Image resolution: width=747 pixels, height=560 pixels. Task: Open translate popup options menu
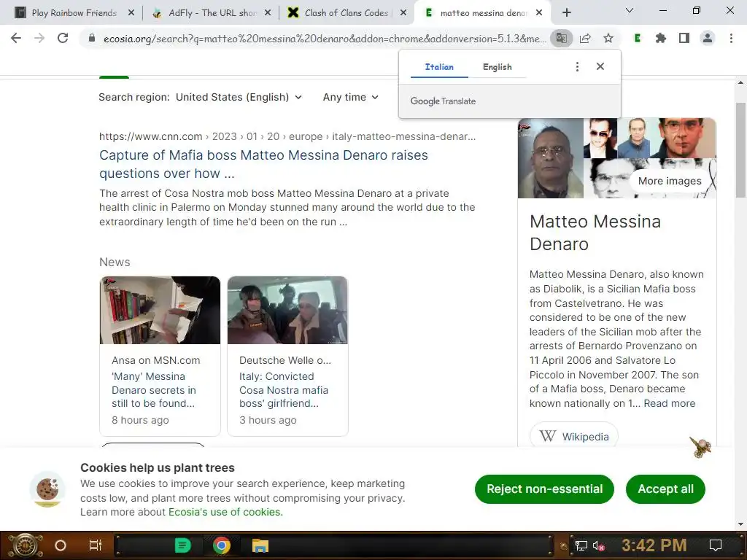(x=578, y=66)
